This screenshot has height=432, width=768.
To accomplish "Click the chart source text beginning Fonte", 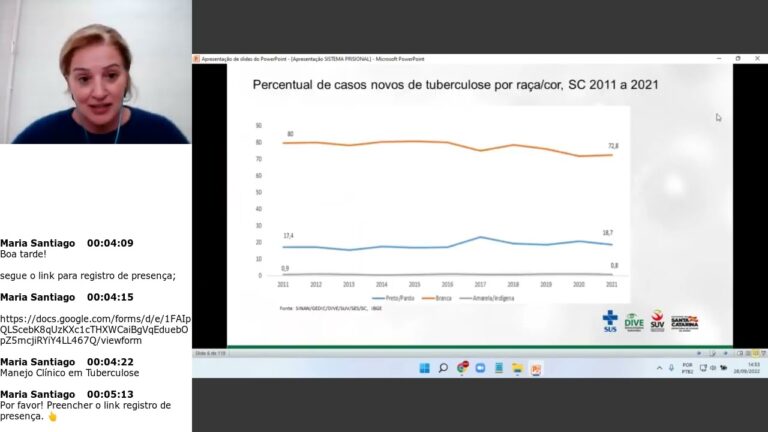I will click(x=331, y=309).
